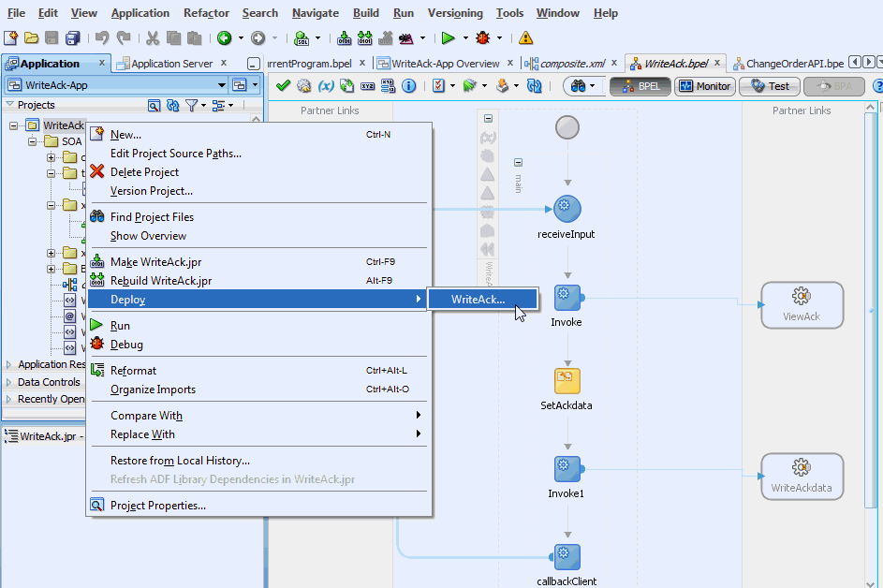883x588 pixels.
Task: Click the Save All toolbar icon
Action: click(73, 37)
